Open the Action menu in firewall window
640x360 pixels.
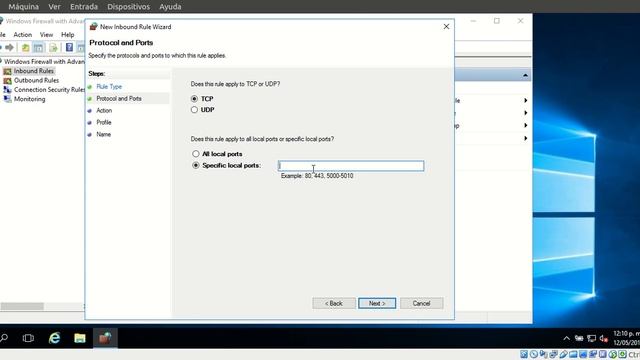click(x=22, y=35)
